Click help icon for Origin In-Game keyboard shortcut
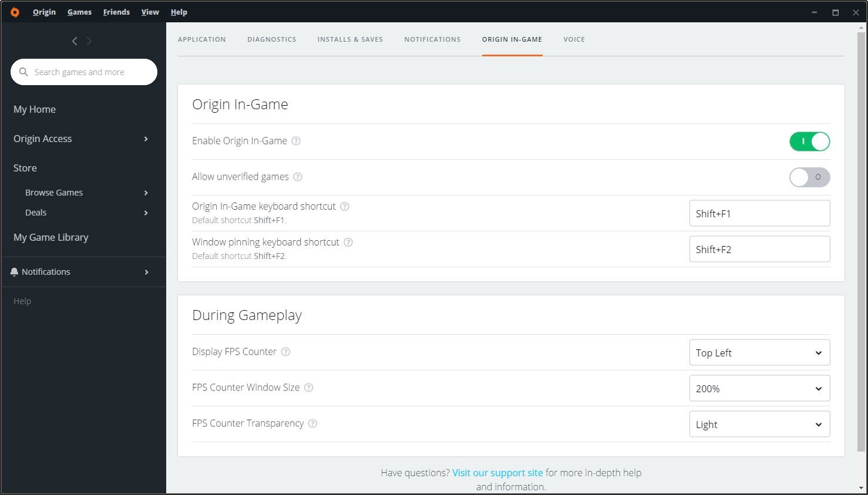 [345, 207]
